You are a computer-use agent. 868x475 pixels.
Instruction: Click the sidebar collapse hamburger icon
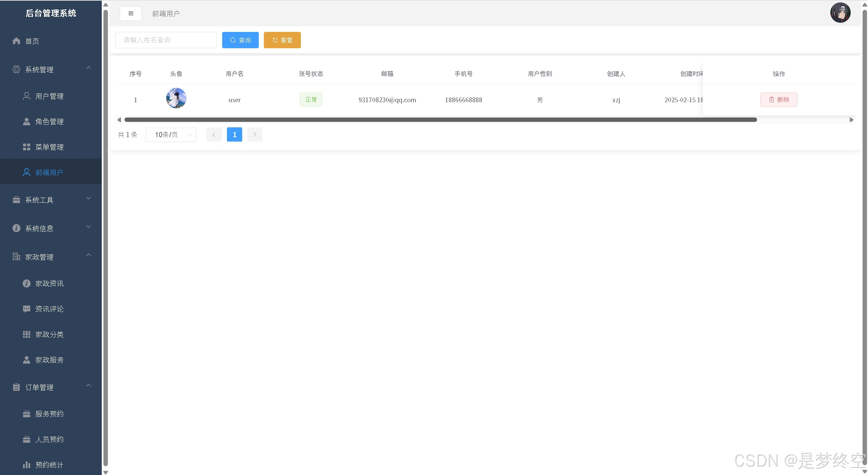point(131,14)
